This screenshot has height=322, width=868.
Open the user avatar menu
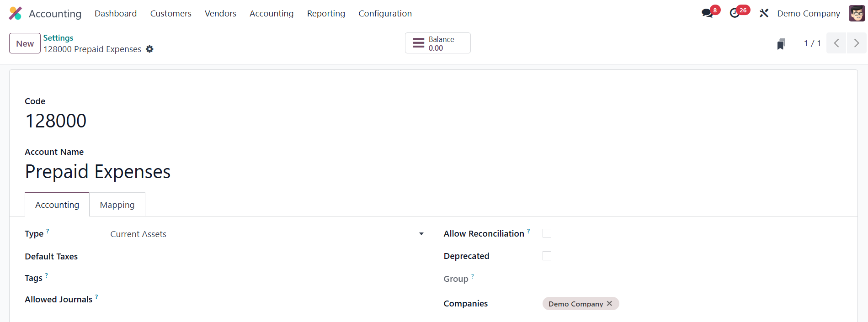[857, 13]
